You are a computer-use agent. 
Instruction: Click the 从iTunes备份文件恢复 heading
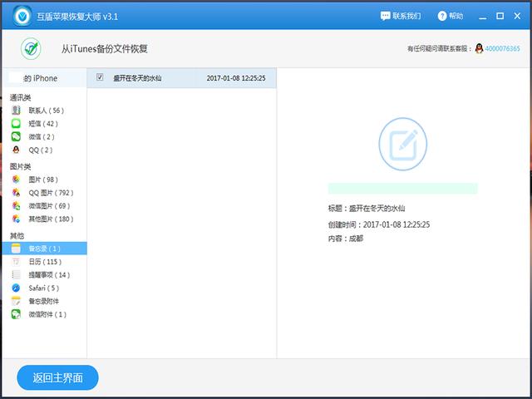pos(104,48)
